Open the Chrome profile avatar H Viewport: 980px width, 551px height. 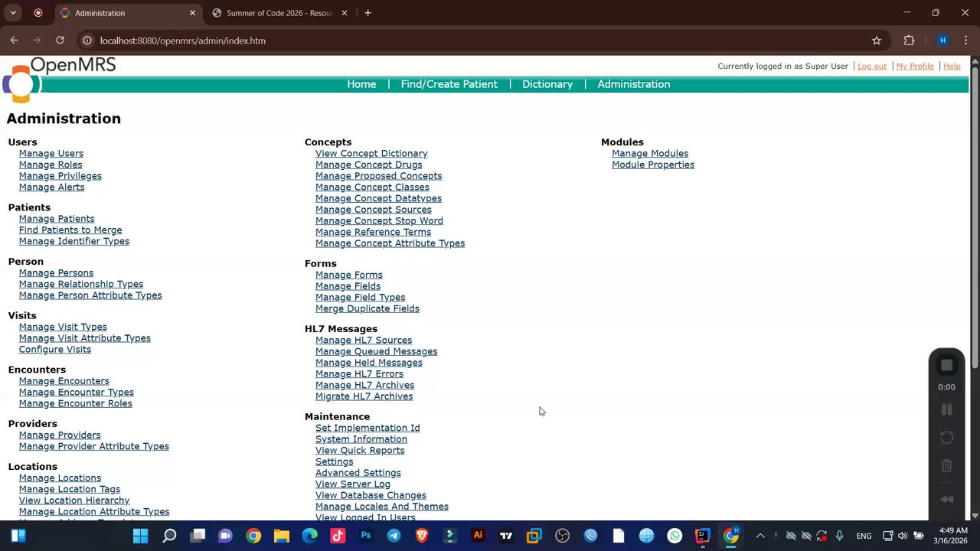[942, 41]
